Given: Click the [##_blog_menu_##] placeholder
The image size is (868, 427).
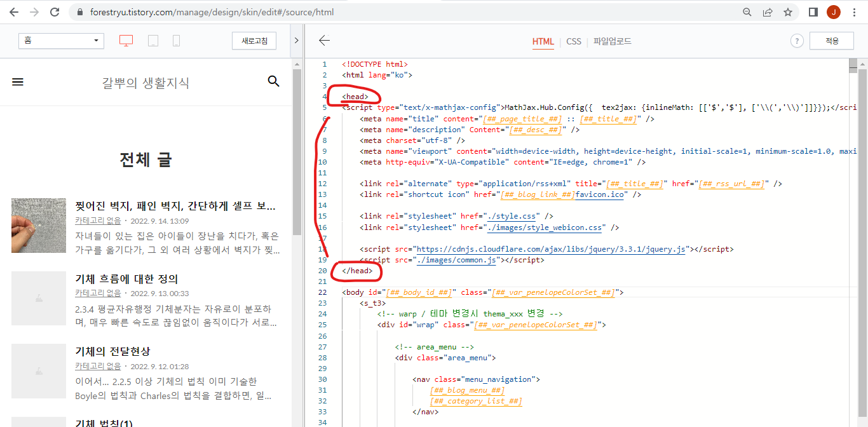Looking at the screenshot, I should pos(467,390).
